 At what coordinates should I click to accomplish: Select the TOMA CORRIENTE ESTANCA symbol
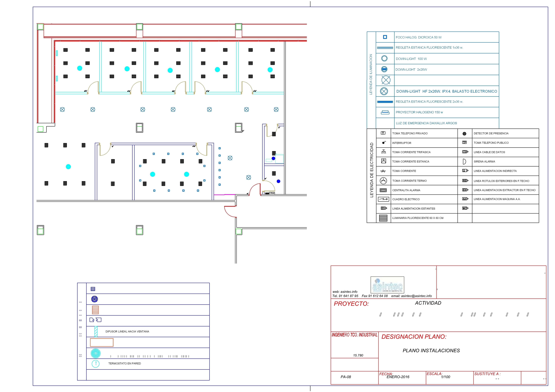384,161
